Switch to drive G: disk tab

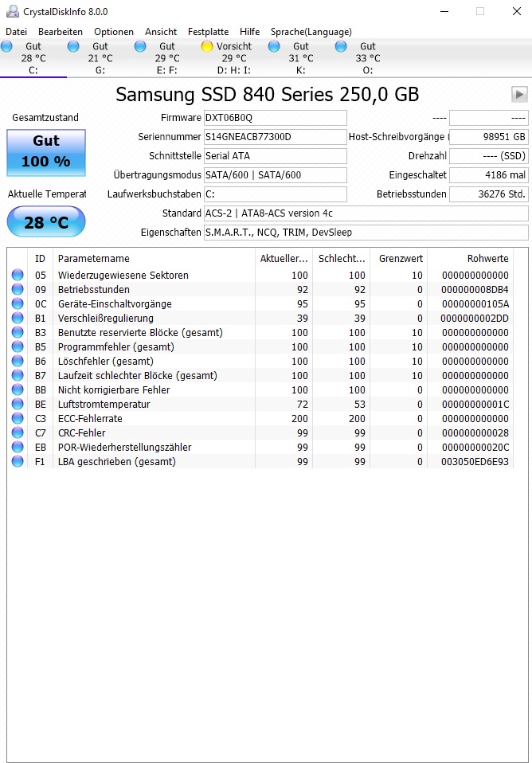coord(100,58)
